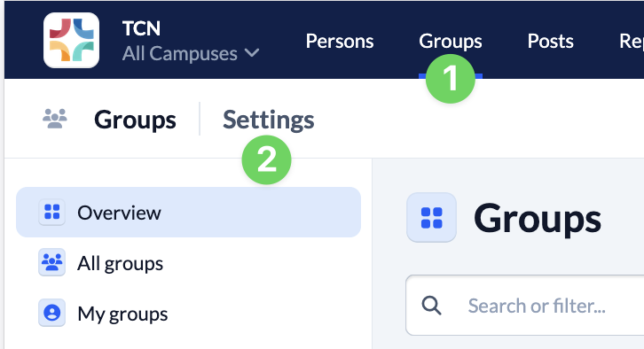Select Overview in the sidebar

coord(189,212)
